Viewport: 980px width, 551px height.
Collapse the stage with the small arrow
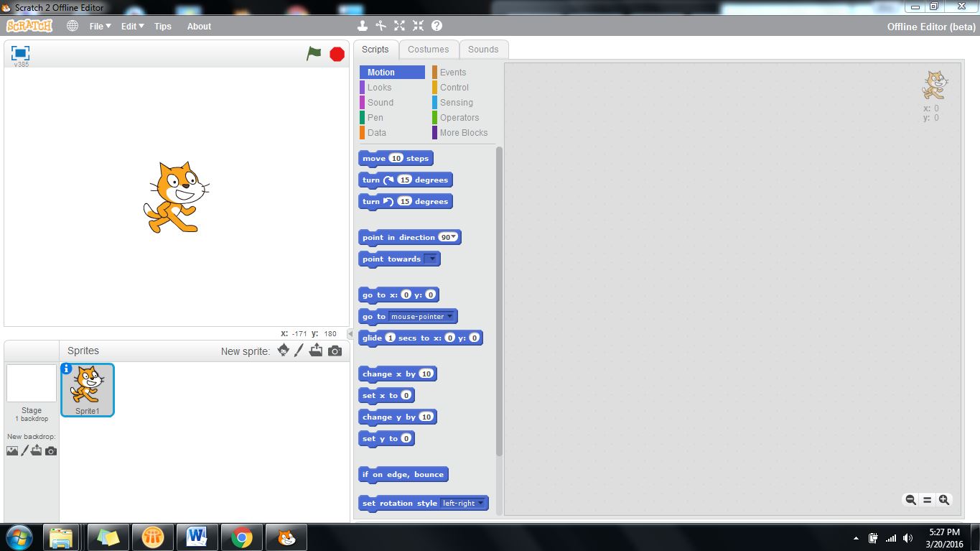[x=350, y=334]
